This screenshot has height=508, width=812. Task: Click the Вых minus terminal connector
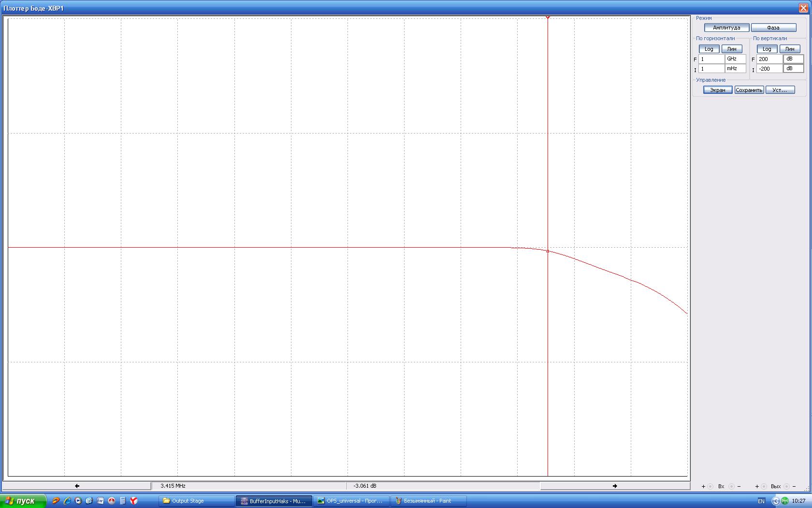(x=786, y=487)
